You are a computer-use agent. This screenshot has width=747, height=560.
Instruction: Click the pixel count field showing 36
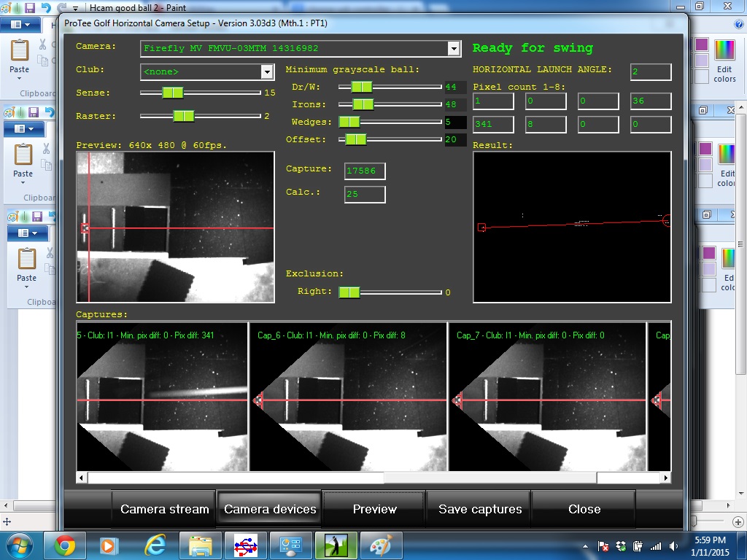(651, 101)
